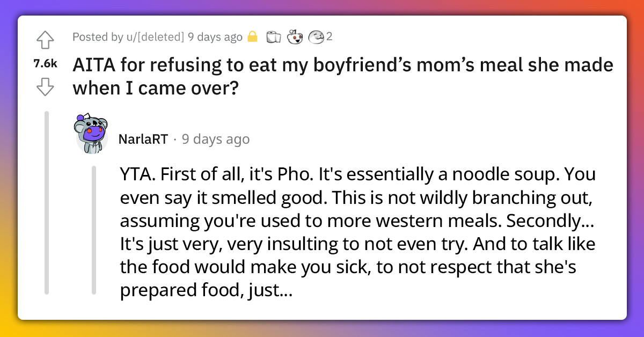Click the Reddit snoo award icon
The width and height of the screenshot is (644, 337).
pos(295,36)
